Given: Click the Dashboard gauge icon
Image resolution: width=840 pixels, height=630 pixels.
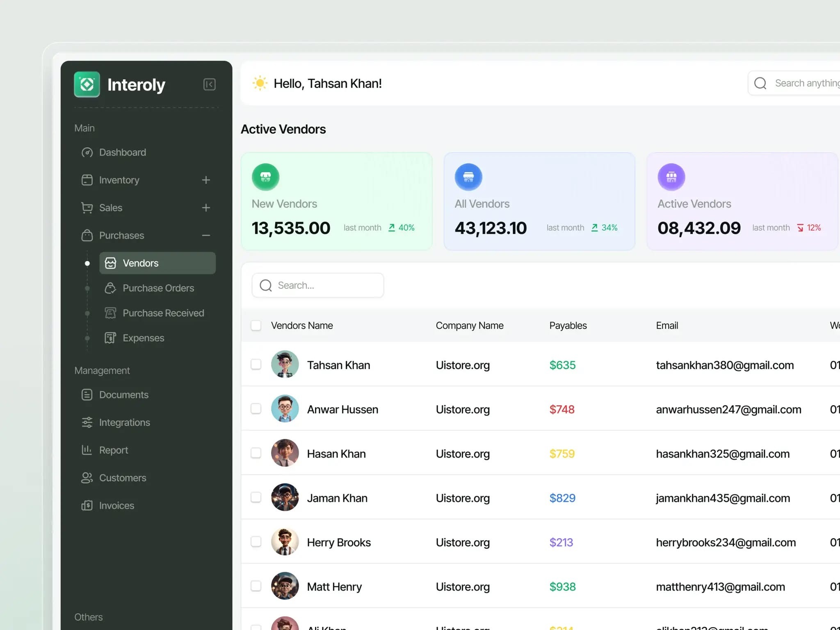Looking at the screenshot, I should click(x=87, y=152).
